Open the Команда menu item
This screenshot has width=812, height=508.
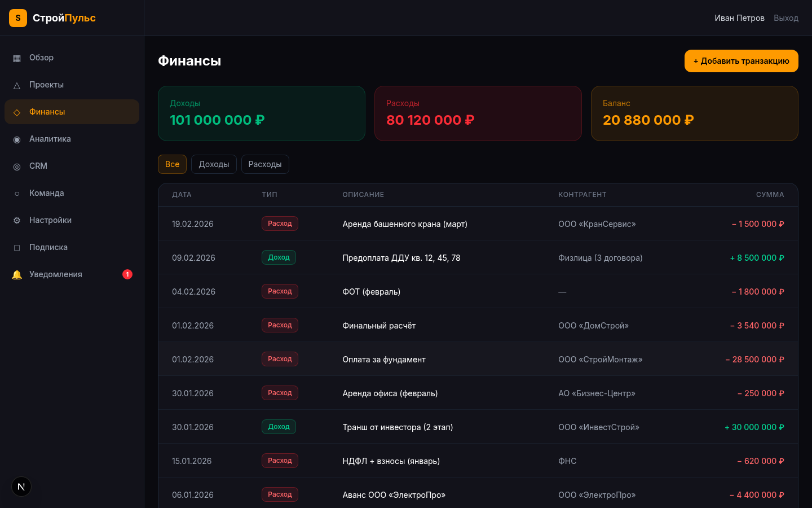coord(47,193)
